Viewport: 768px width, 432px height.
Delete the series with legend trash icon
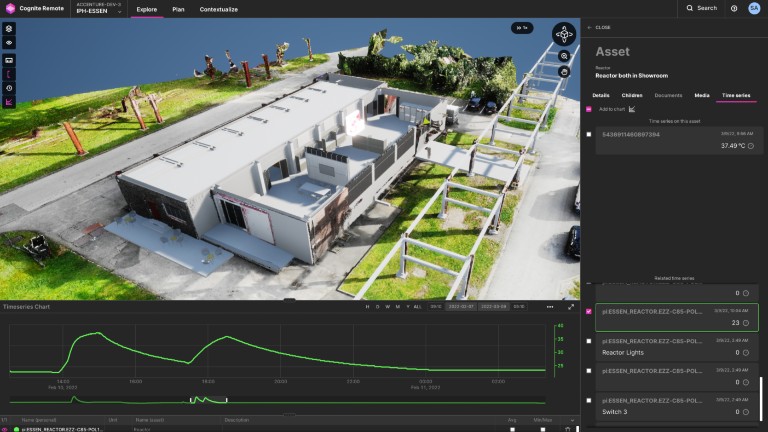pos(568,429)
